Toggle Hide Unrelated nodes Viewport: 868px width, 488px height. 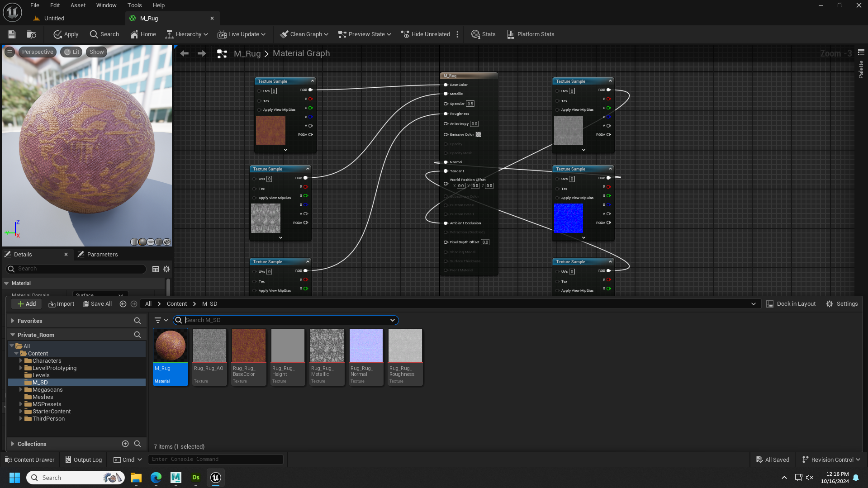pos(426,34)
